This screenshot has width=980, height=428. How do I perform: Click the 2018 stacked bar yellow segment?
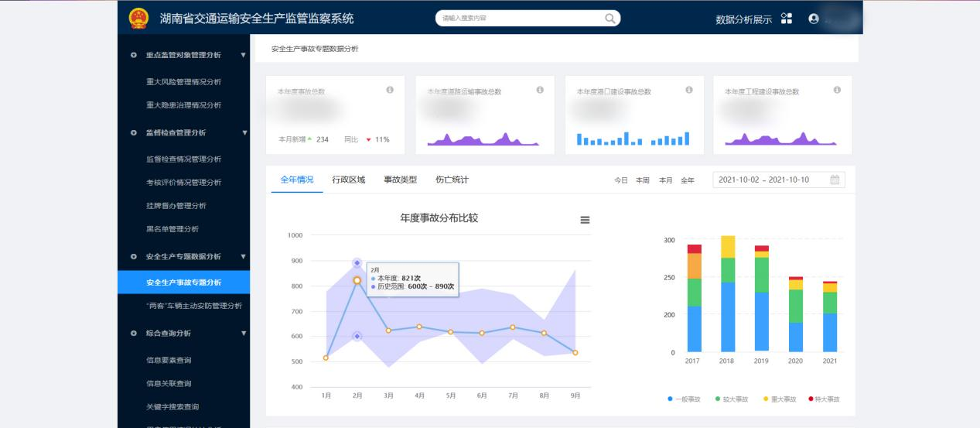pyautogui.click(x=728, y=247)
